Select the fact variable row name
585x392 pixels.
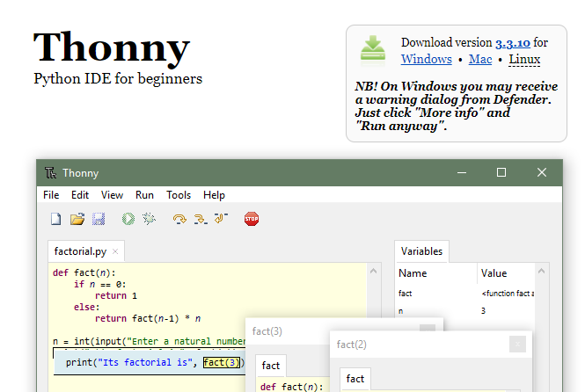coord(406,294)
